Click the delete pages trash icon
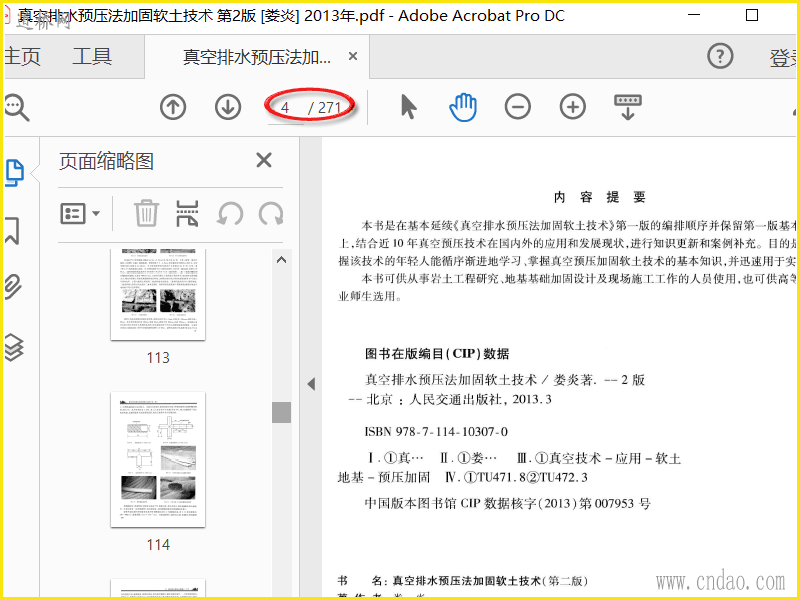Viewport: 800px width, 600px height. tap(146, 213)
